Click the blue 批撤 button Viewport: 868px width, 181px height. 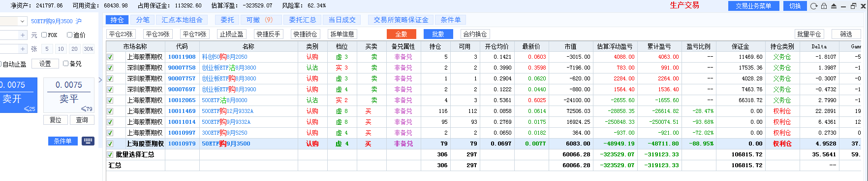438,34
